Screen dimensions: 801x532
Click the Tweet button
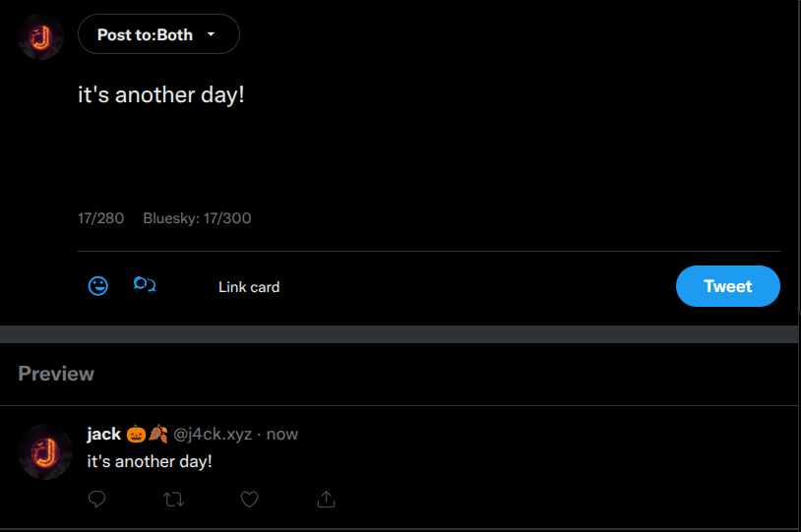tap(727, 286)
